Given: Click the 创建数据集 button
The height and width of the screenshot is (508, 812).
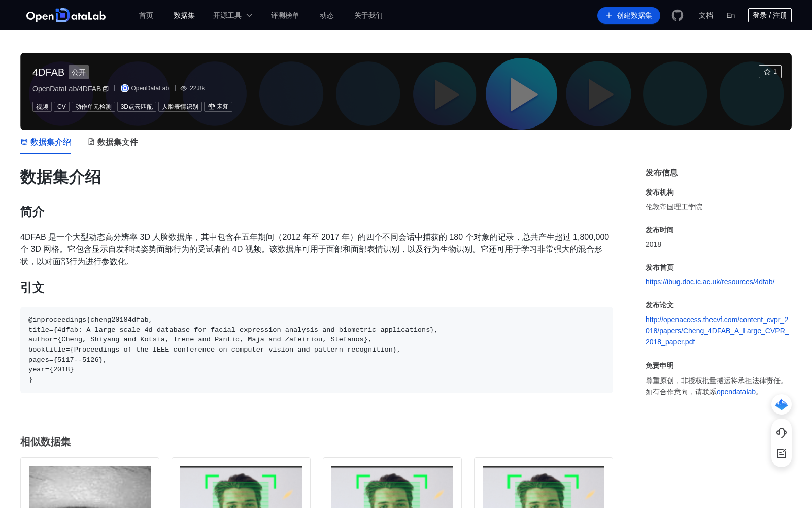Looking at the screenshot, I should click(629, 15).
